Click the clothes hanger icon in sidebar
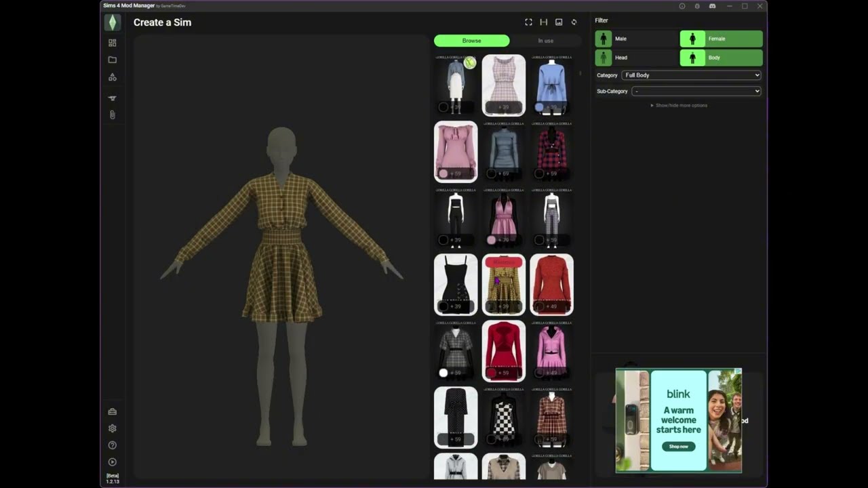 pos(113,98)
